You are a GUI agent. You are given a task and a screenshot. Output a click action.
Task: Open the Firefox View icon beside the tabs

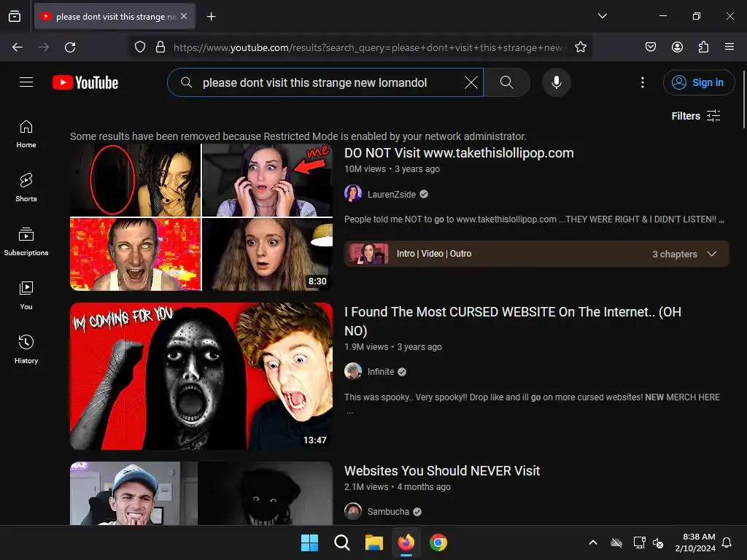(x=15, y=17)
